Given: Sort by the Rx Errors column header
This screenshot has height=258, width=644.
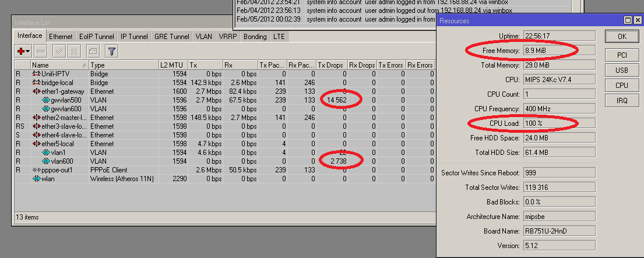Looking at the screenshot, I should pos(420,65).
